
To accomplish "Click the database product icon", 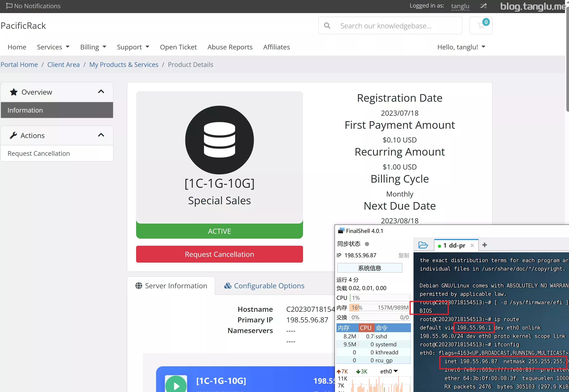I will pos(219,140).
